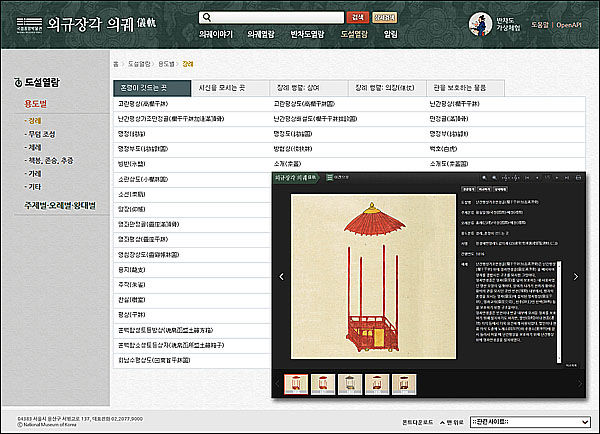This screenshot has height=434, width=600.
Task: Click the 도설열람 breadcrumb link
Action: tap(139, 64)
